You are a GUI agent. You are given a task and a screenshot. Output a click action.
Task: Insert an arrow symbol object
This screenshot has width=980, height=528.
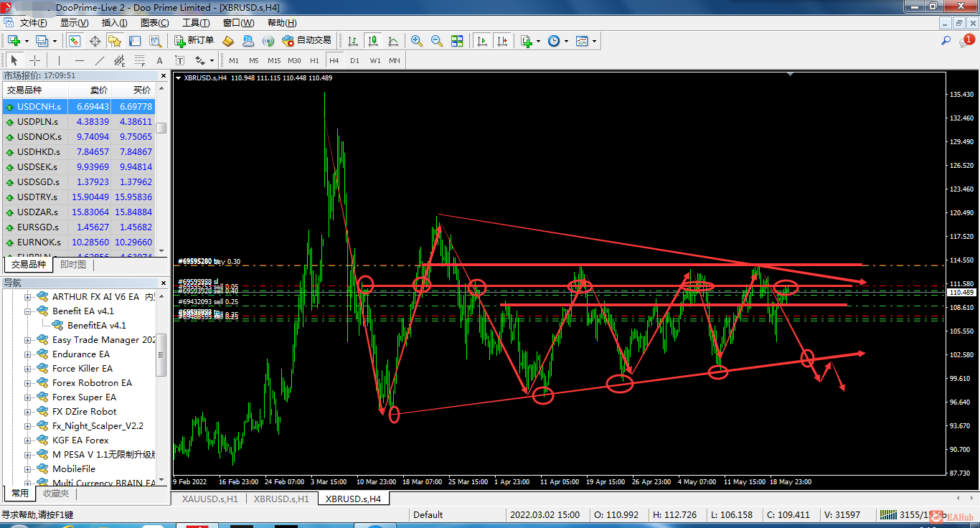tap(199, 60)
